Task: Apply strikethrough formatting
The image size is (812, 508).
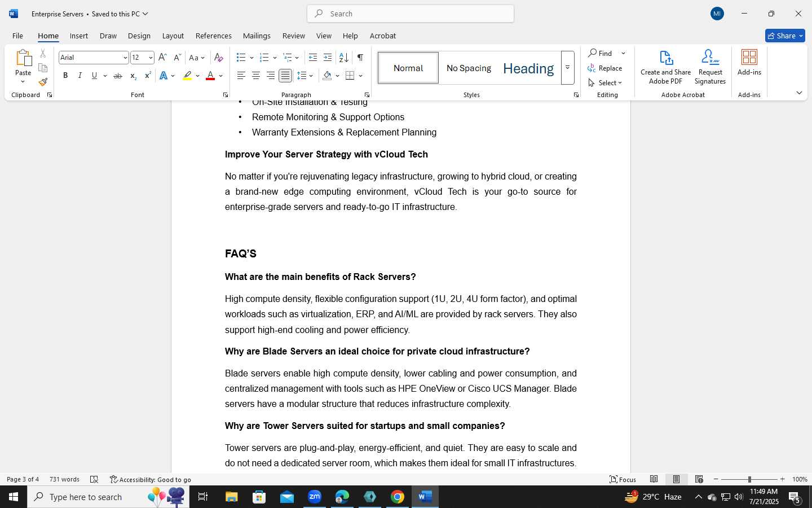Action: [117, 76]
